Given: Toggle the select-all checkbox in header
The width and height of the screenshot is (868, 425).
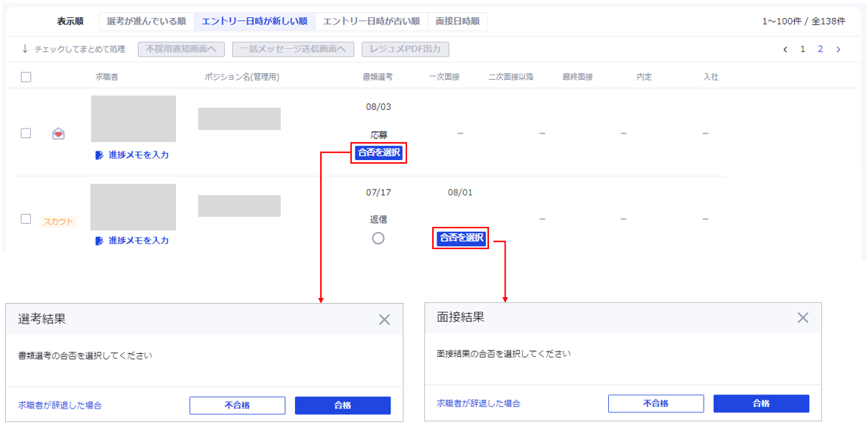Looking at the screenshot, I should (26, 77).
